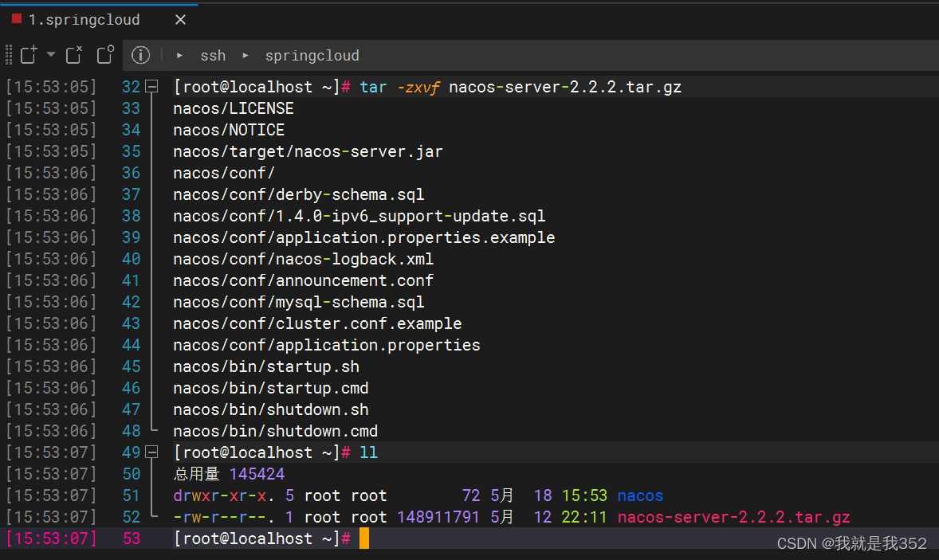Image resolution: width=939 pixels, height=560 pixels.
Task: Click the arrow before springcloud breadcrumb
Action: (x=246, y=55)
